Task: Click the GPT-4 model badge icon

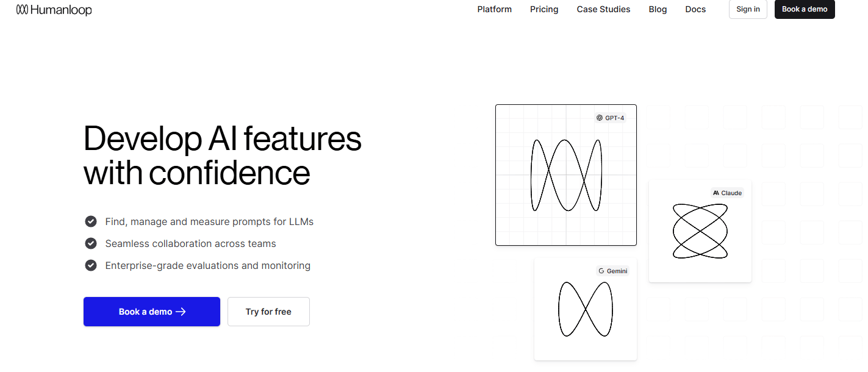Action: click(x=600, y=118)
